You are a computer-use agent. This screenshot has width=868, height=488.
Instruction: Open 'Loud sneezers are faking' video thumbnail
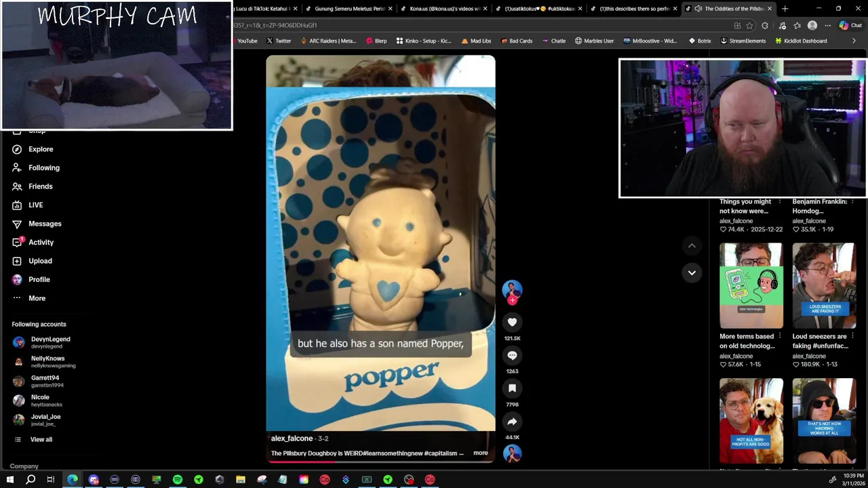point(824,285)
